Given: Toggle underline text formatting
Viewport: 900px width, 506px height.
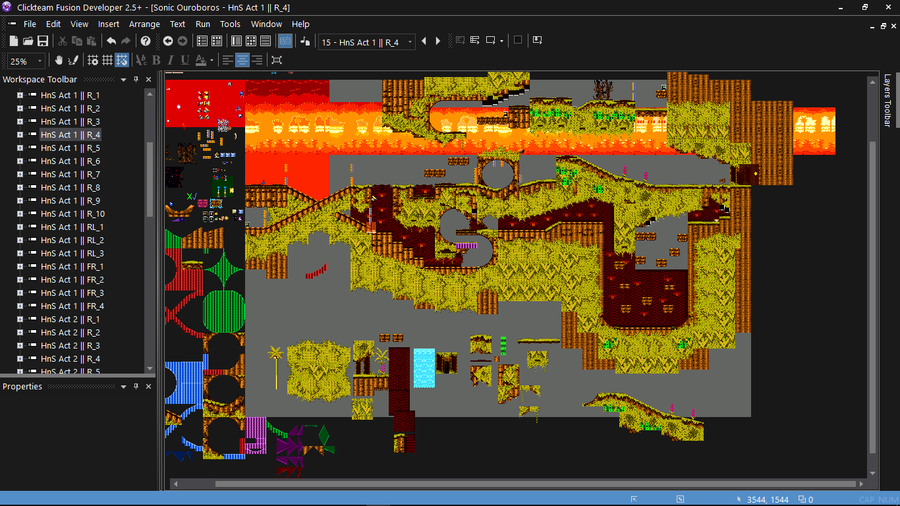Looking at the screenshot, I should coord(185,60).
